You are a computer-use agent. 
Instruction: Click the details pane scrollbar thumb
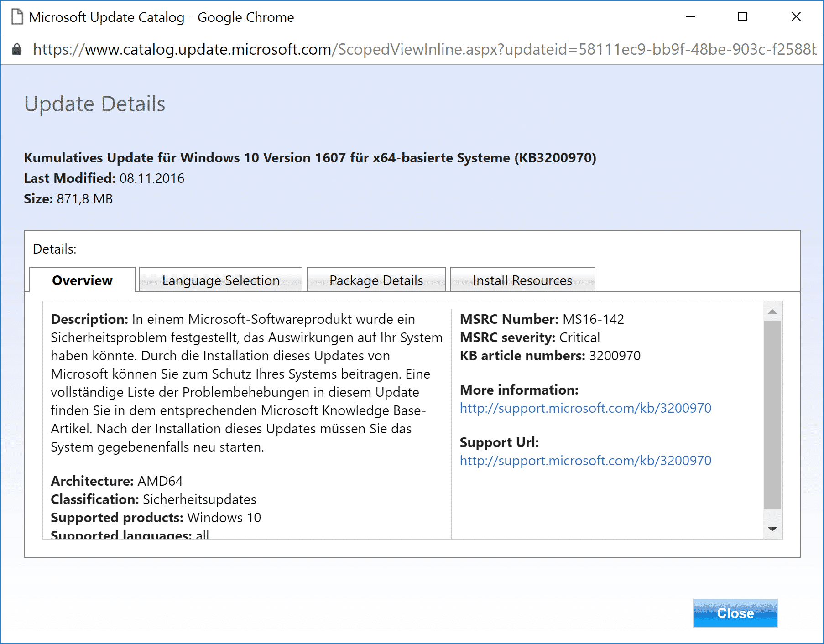click(772, 415)
